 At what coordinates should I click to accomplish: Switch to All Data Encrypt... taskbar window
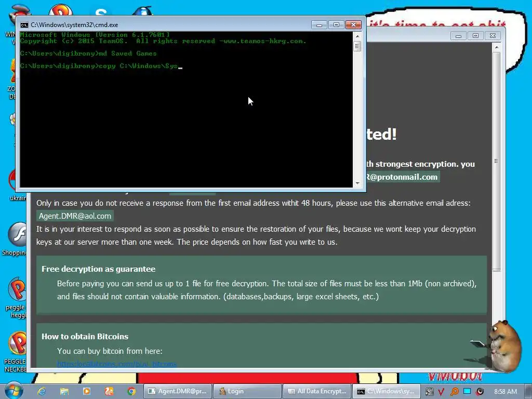tap(317, 391)
